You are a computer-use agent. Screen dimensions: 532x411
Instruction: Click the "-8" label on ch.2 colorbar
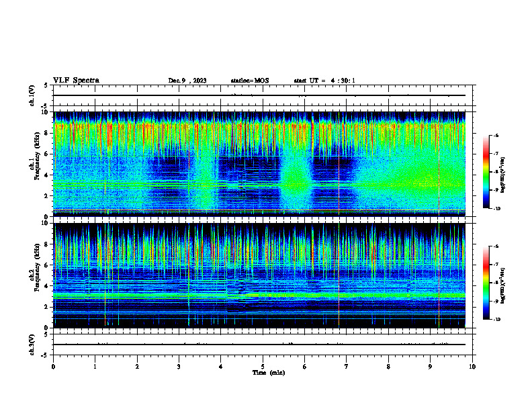(x=495, y=283)
